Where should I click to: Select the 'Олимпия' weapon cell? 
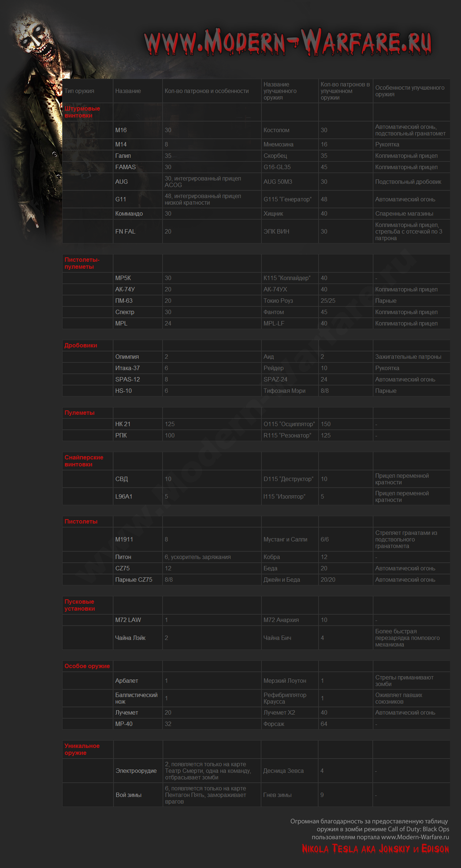coord(138,357)
